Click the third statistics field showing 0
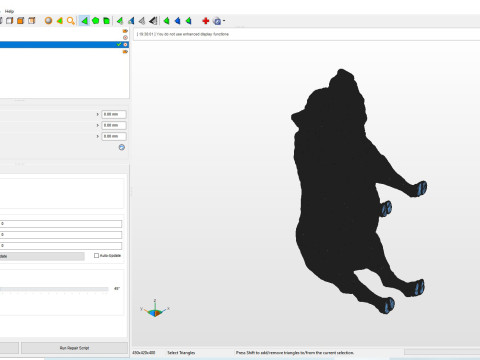 coord(61,246)
